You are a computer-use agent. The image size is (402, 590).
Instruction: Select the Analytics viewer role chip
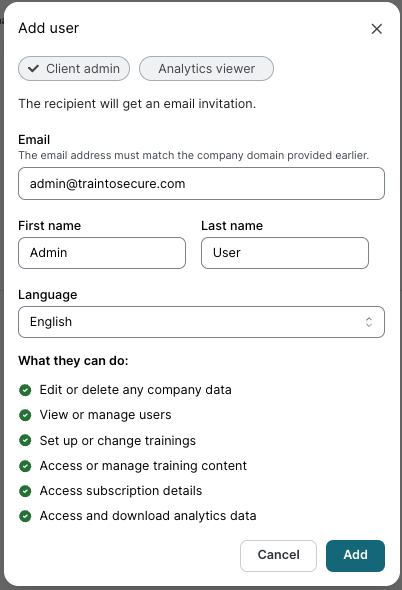pos(206,68)
